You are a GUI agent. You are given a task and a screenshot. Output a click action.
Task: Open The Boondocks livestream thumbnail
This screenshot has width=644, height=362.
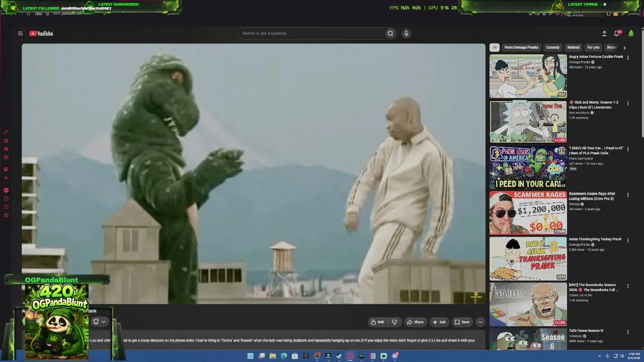point(528,304)
